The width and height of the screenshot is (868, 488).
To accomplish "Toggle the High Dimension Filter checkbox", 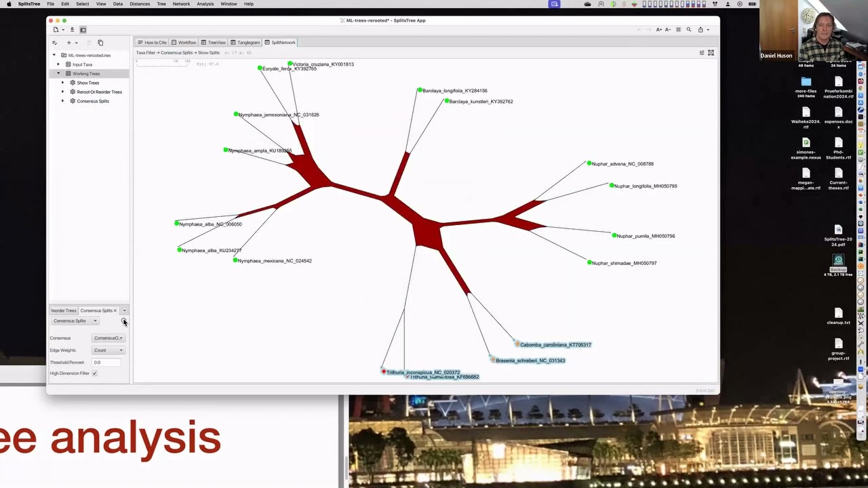I will pyautogui.click(x=94, y=373).
